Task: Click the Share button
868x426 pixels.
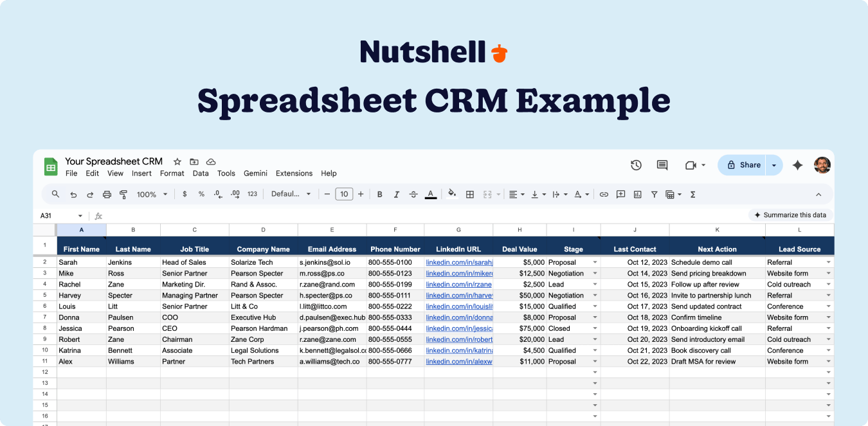Action: click(x=743, y=165)
